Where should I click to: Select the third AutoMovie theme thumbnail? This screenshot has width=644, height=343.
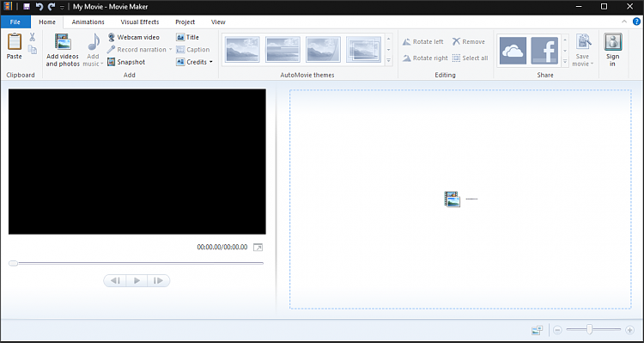[x=323, y=49]
